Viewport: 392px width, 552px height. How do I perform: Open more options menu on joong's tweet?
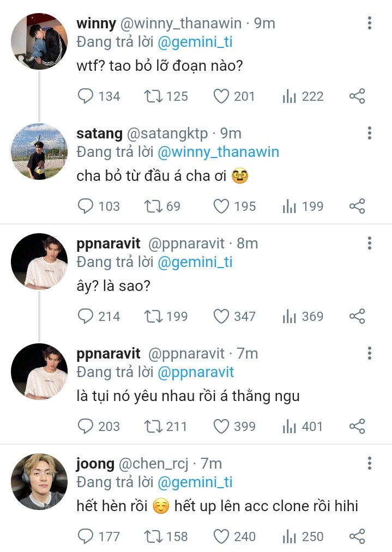(x=370, y=464)
